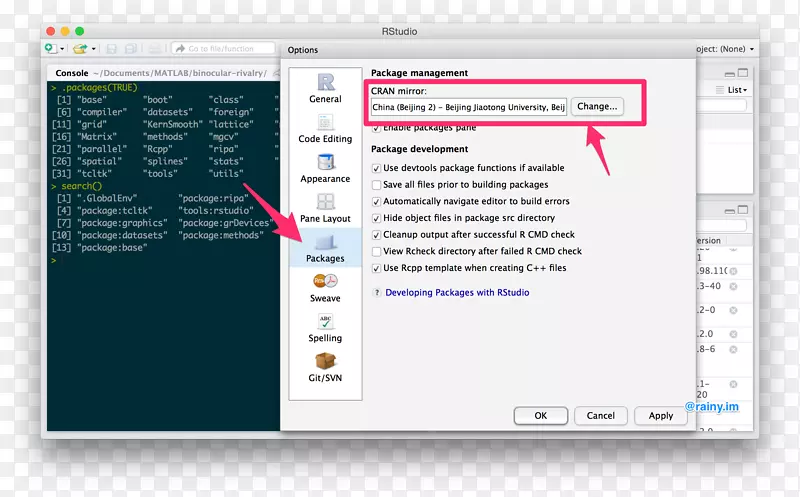Select the Code Editing options icon
The height and width of the screenshot is (497, 800).
(x=325, y=128)
